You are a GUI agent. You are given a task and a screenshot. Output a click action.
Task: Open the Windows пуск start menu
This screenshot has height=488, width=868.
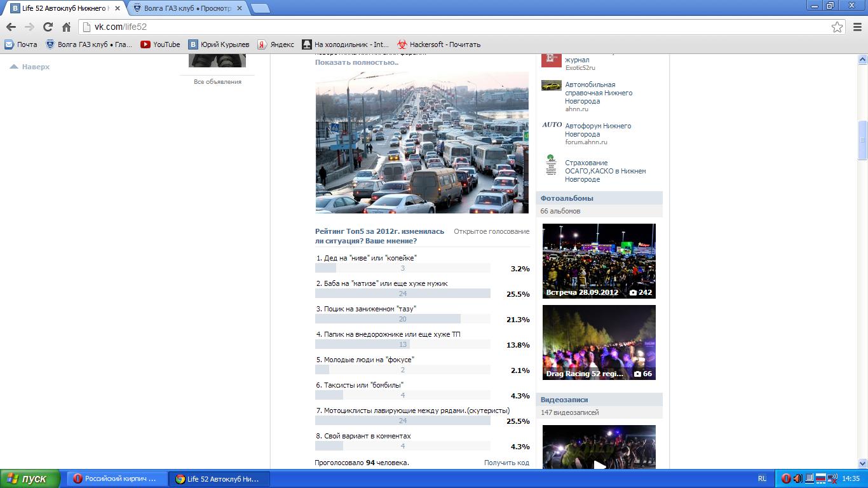point(30,478)
